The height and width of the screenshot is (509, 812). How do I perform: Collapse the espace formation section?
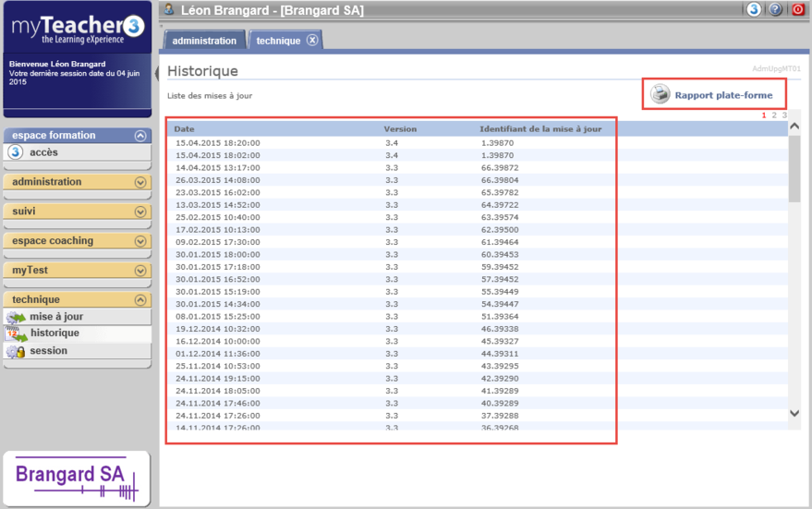click(x=140, y=136)
